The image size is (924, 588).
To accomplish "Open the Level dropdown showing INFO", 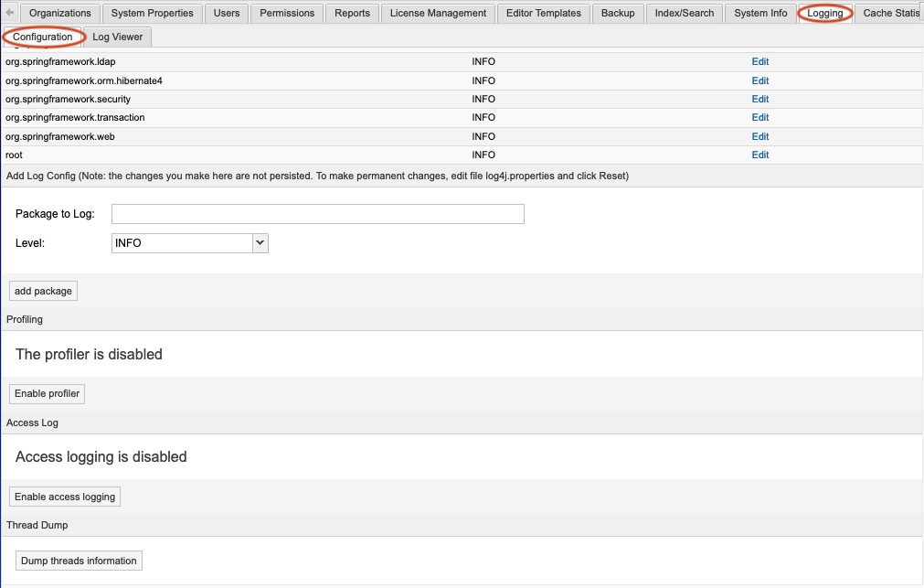I will tap(190, 243).
